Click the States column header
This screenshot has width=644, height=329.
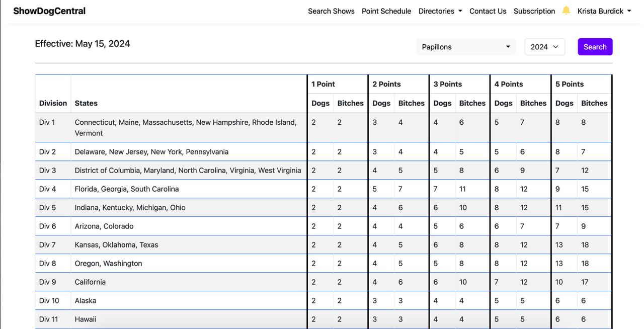[86, 103]
